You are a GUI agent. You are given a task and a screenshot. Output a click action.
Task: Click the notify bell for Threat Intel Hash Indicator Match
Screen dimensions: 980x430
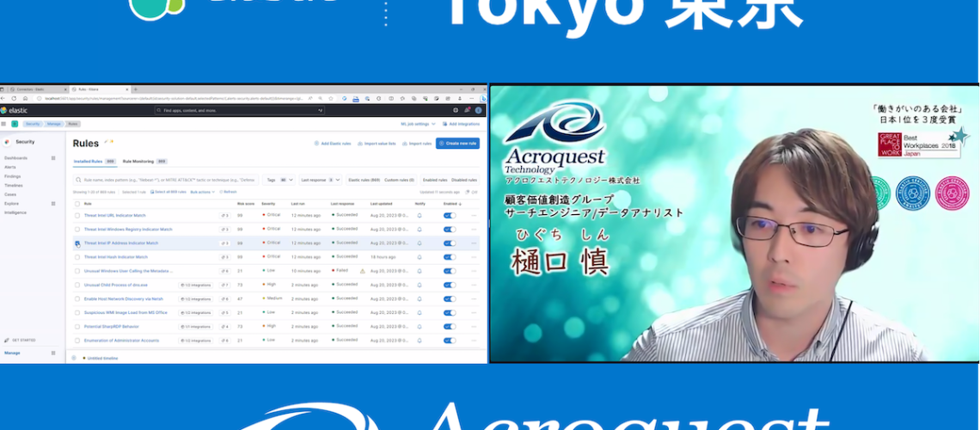[420, 257]
